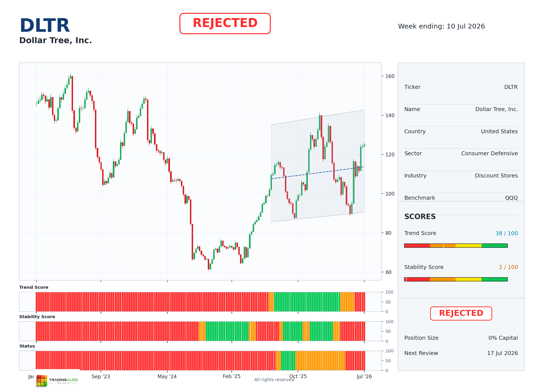549x392 pixels.
Task: Click the 'All rights reserved' footer text
Action: [x=274, y=380]
